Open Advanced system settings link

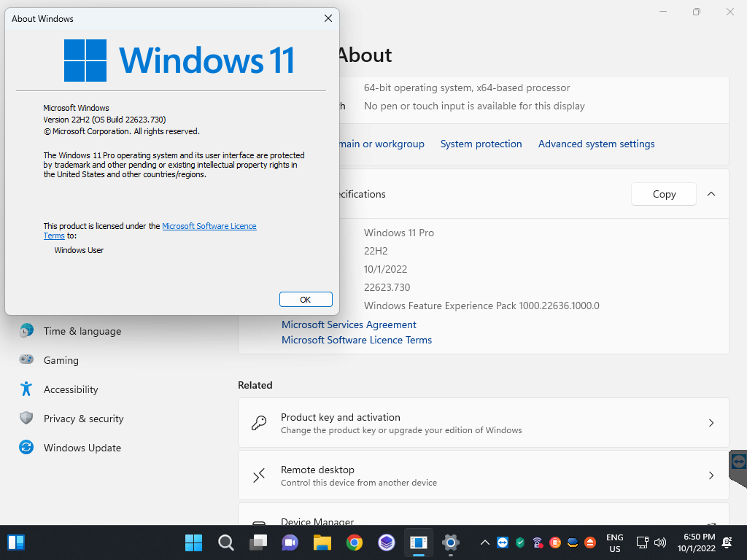point(596,144)
